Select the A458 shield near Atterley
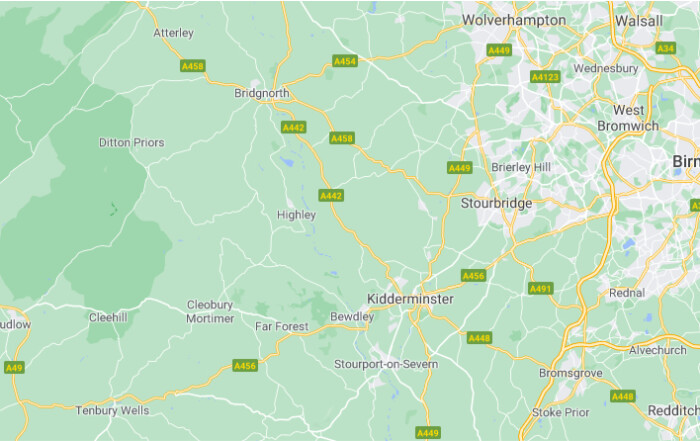The image size is (700, 441). tap(193, 66)
